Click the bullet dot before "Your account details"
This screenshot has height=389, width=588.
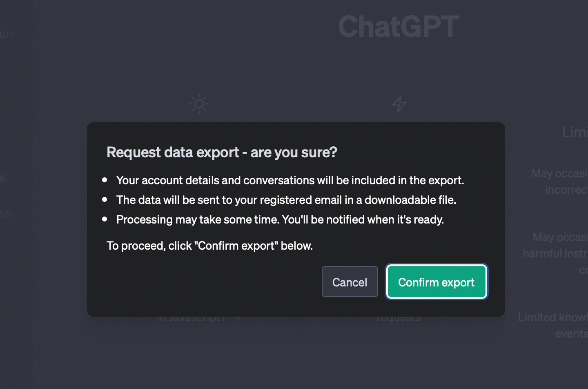[105, 180]
